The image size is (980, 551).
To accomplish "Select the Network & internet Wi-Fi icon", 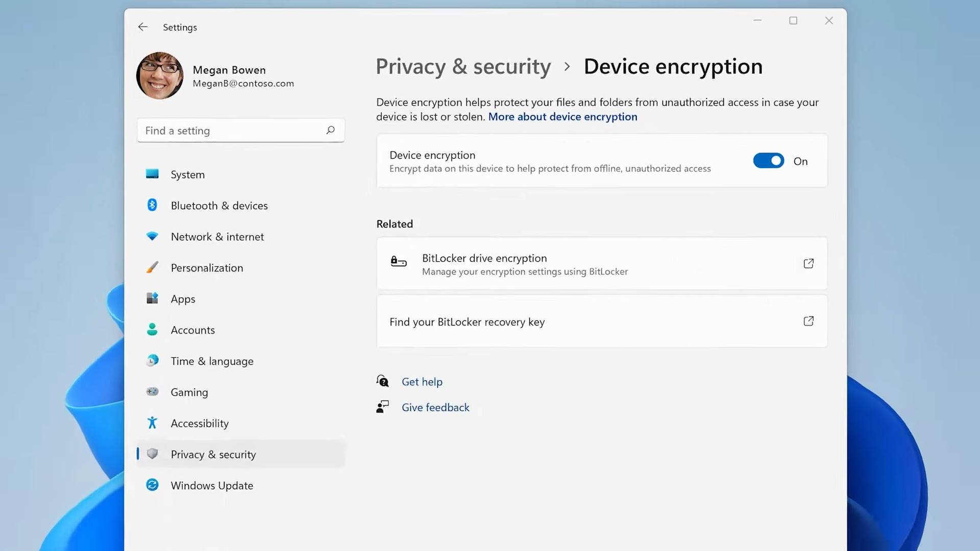I will 152,236.
